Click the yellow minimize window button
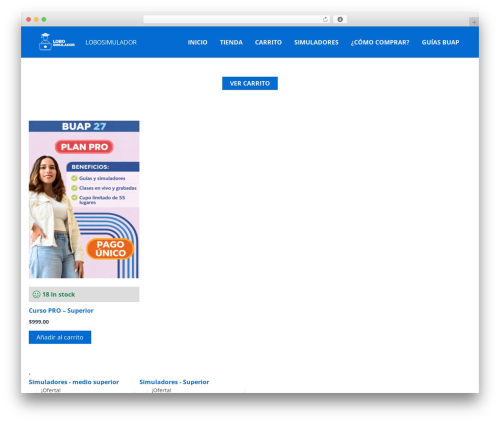 pos(36,19)
